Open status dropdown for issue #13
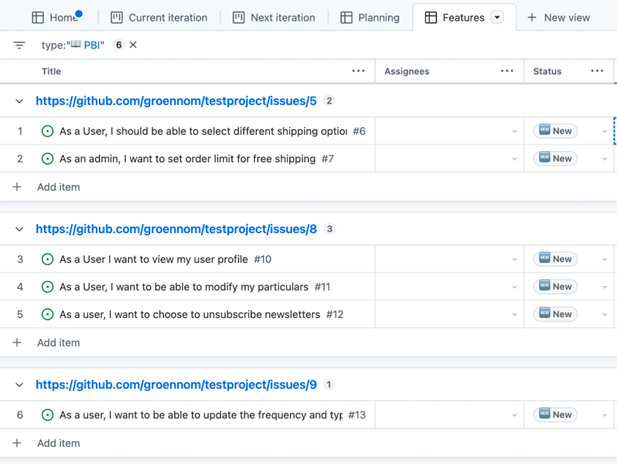617x464 pixels. pyautogui.click(x=604, y=415)
